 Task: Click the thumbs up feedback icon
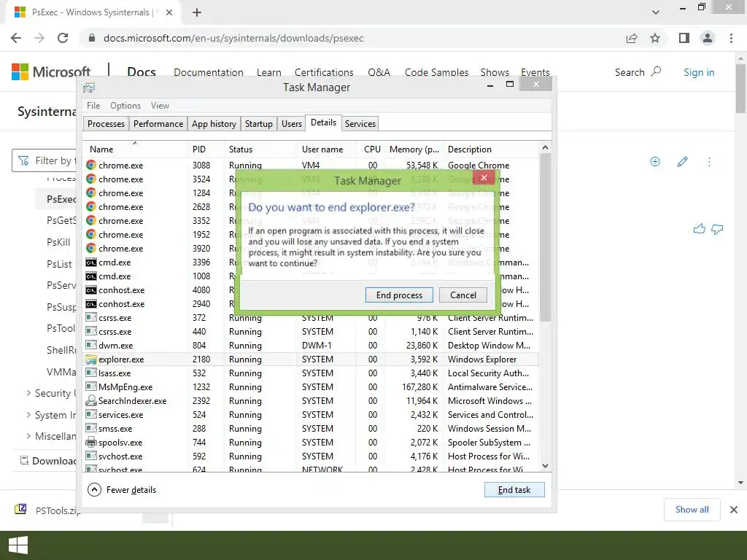pos(699,229)
